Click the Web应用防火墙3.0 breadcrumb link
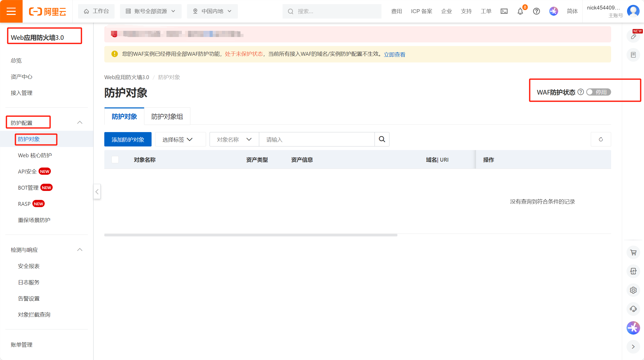 [x=127, y=77]
